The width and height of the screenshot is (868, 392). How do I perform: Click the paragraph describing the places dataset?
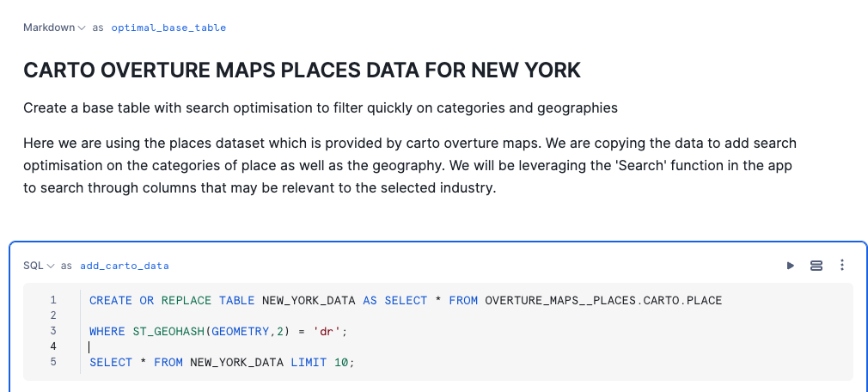(x=409, y=164)
